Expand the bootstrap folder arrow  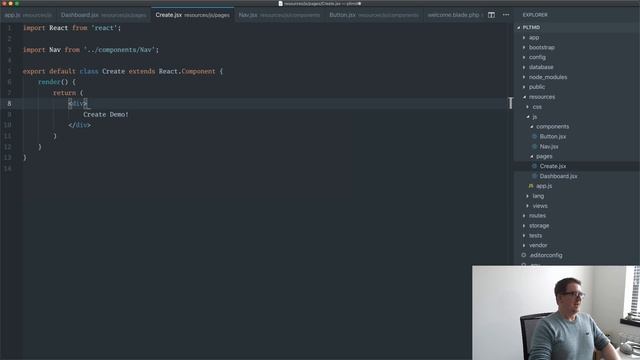tap(524, 47)
